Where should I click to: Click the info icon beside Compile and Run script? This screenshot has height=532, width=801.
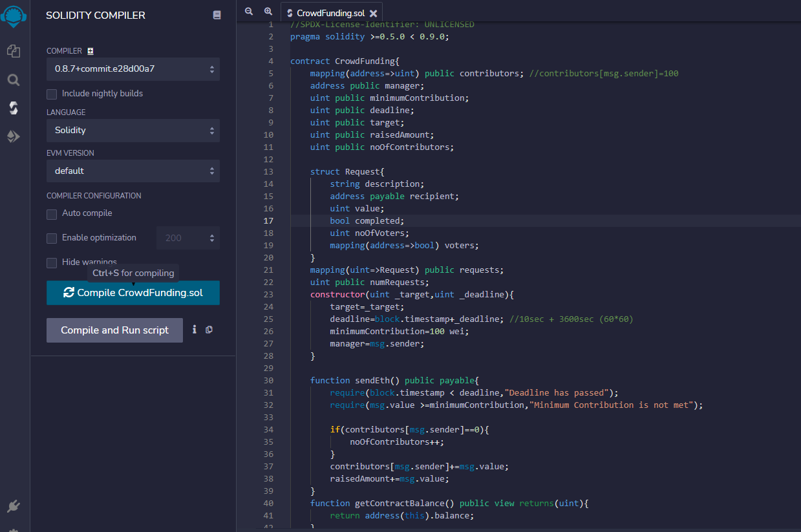tap(194, 330)
